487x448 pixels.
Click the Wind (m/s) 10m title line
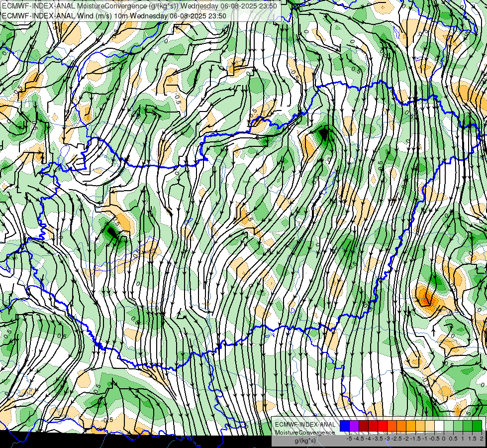(114, 16)
